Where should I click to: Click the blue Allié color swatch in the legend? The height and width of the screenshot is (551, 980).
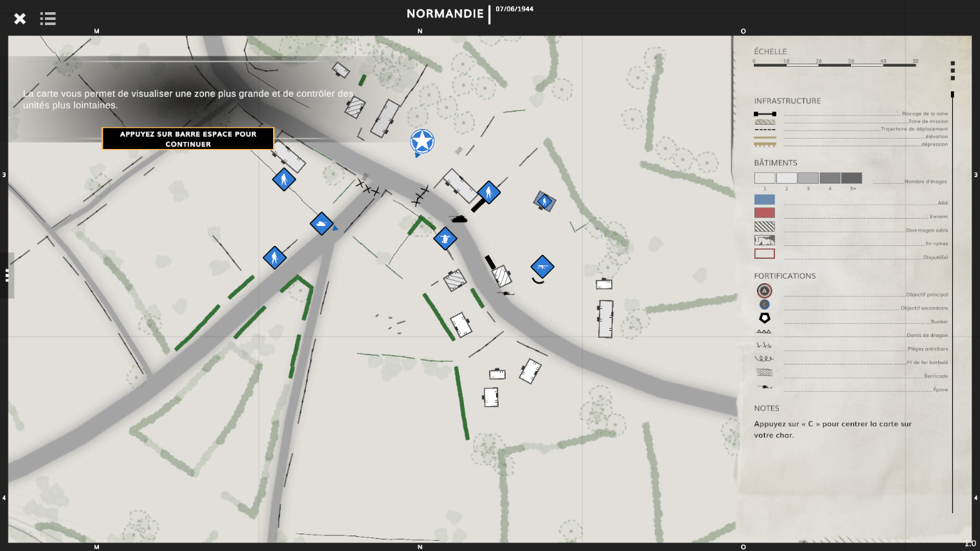pyautogui.click(x=764, y=200)
